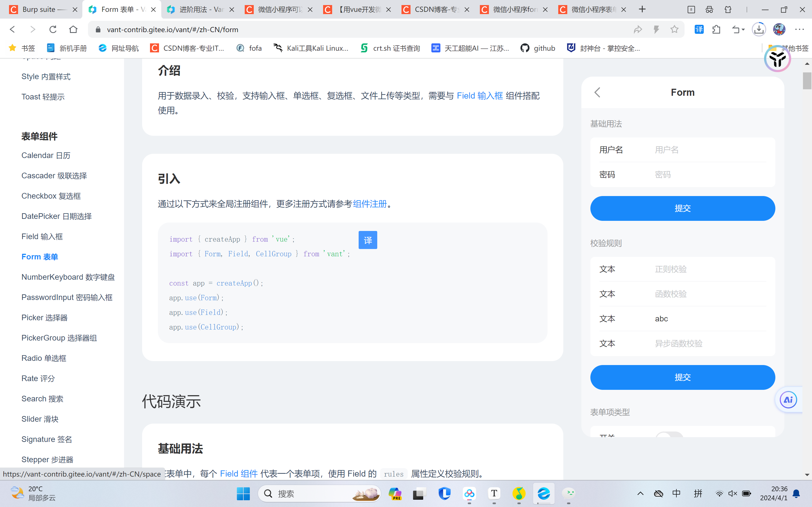The image size is (812, 507).
Task: Open the undo history dropdown arrow in toolbar
Action: pos(743,30)
